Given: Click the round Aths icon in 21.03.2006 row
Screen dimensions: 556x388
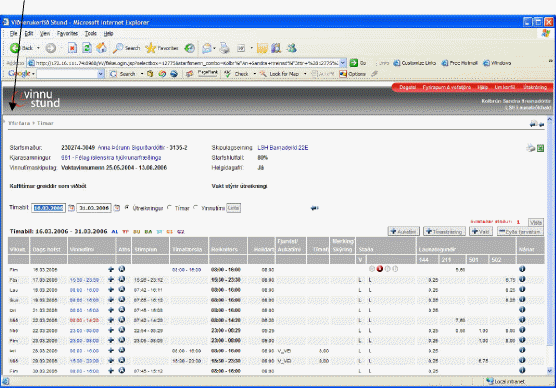Looking at the screenshot, I should [122, 310].
